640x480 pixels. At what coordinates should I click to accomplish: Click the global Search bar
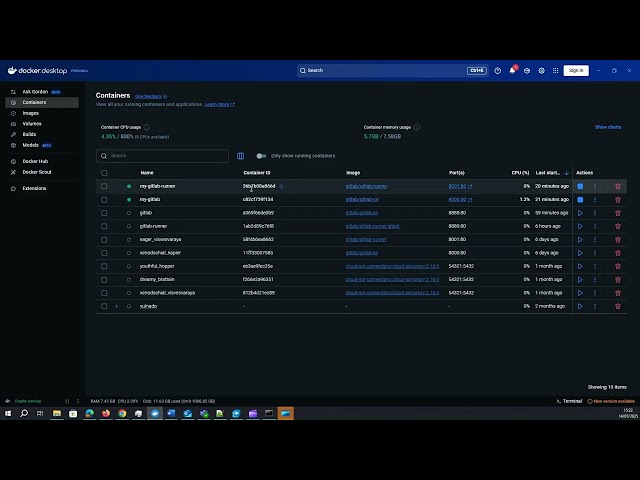[x=392, y=71]
